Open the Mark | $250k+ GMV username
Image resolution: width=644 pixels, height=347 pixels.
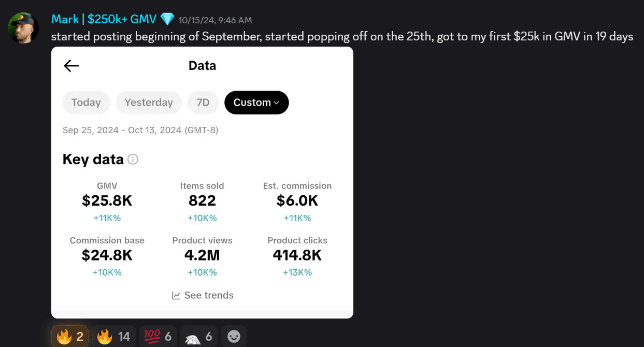pos(104,20)
